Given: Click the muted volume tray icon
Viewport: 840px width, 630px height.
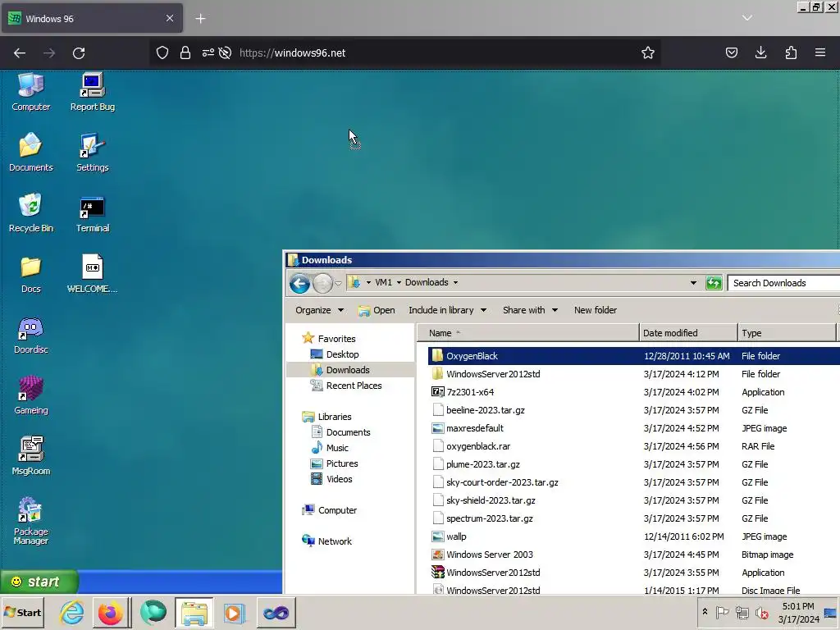Looking at the screenshot, I should pyautogui.click(x=761, y=612).
